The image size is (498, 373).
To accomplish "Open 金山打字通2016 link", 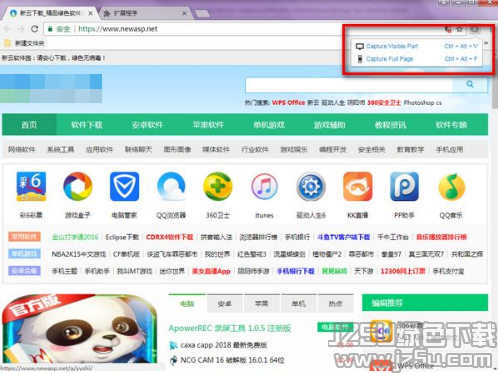I will tap(75, 237).
